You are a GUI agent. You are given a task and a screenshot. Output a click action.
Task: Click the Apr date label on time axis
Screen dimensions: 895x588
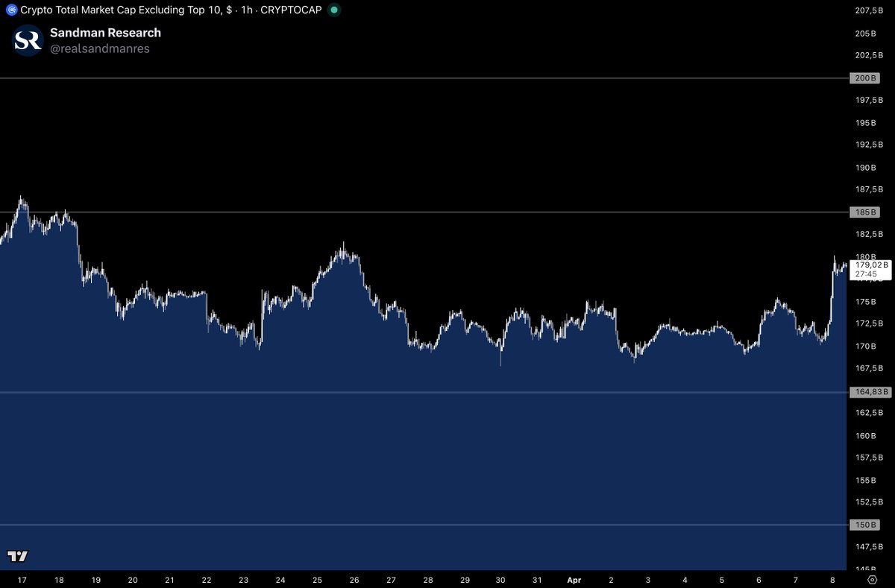click(x=574, y=579)
